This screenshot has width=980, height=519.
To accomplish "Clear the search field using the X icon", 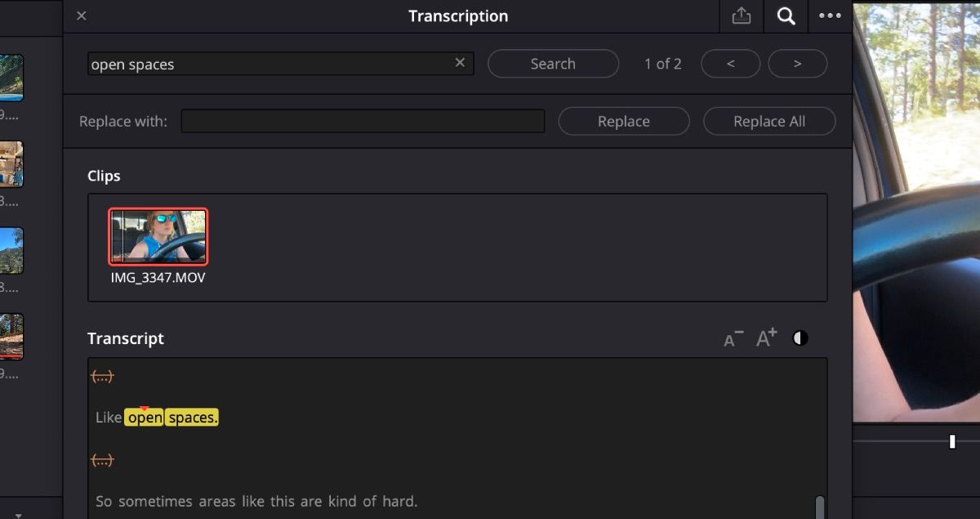I will pyautogui.click(x=460, y=63).
